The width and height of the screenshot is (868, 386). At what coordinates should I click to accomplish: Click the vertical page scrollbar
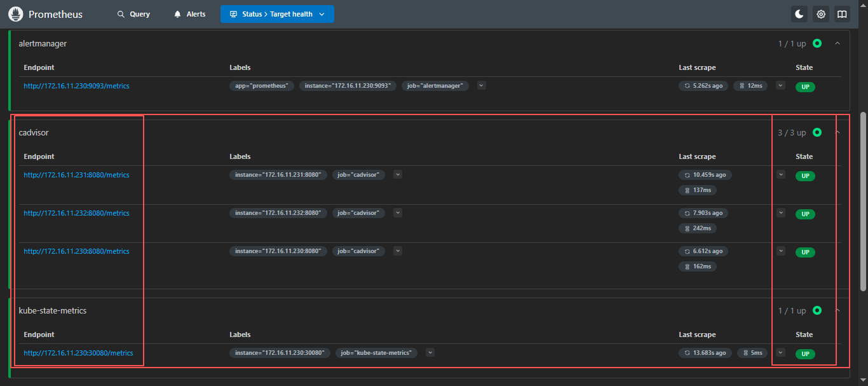863,191
